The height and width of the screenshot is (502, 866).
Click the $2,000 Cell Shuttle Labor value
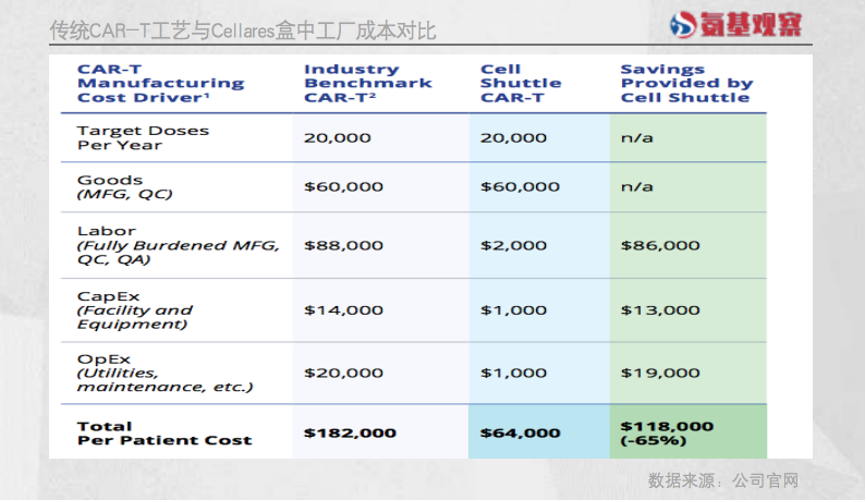(x=514, y=245)
